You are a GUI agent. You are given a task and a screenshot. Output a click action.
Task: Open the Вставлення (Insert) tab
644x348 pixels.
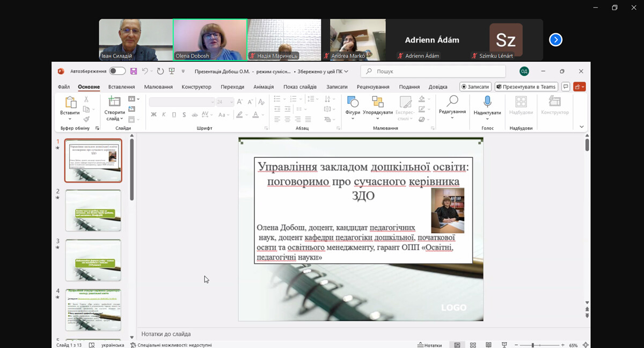(x=121, y=87)
